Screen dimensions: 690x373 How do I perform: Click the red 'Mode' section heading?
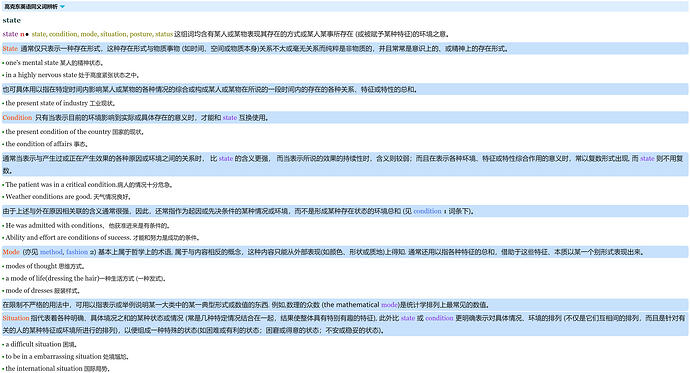click(x=11, y=252)
